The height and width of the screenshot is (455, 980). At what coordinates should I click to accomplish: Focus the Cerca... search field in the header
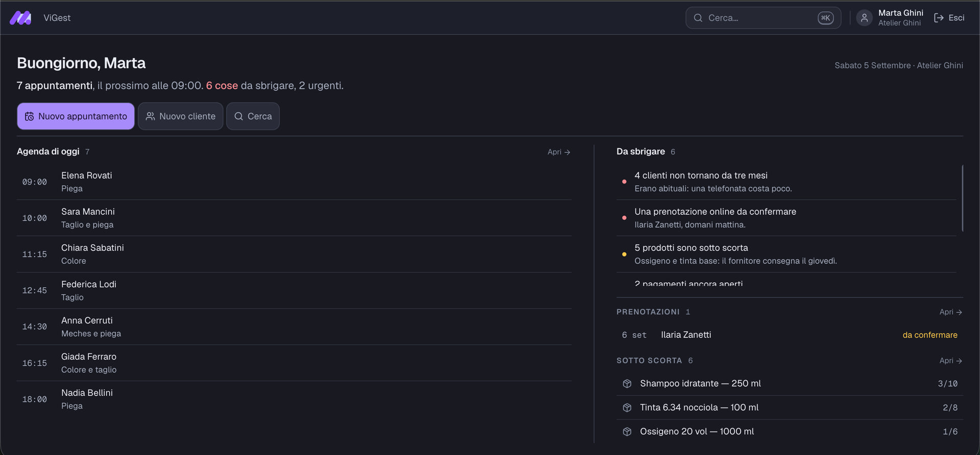pyautogui.click(x=763, y=18)
